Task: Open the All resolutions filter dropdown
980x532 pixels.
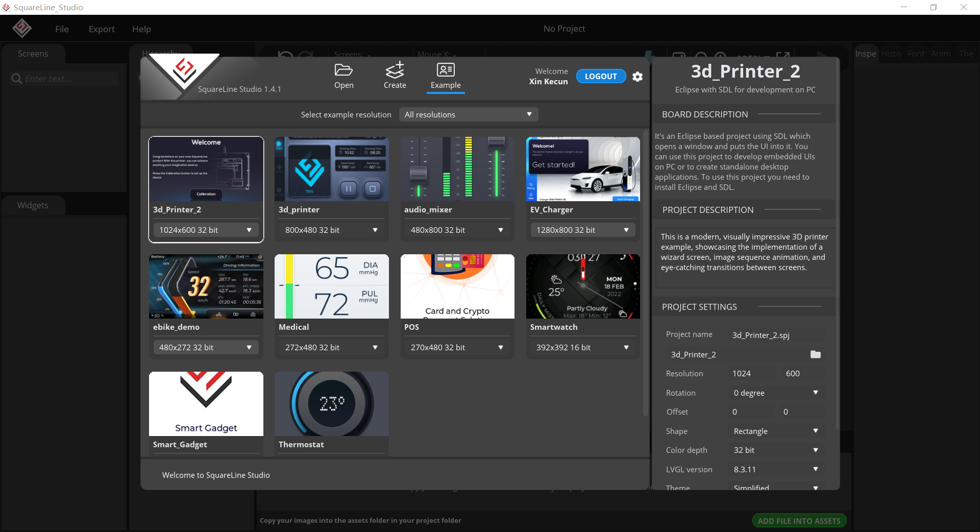Action: coord(468,114)
